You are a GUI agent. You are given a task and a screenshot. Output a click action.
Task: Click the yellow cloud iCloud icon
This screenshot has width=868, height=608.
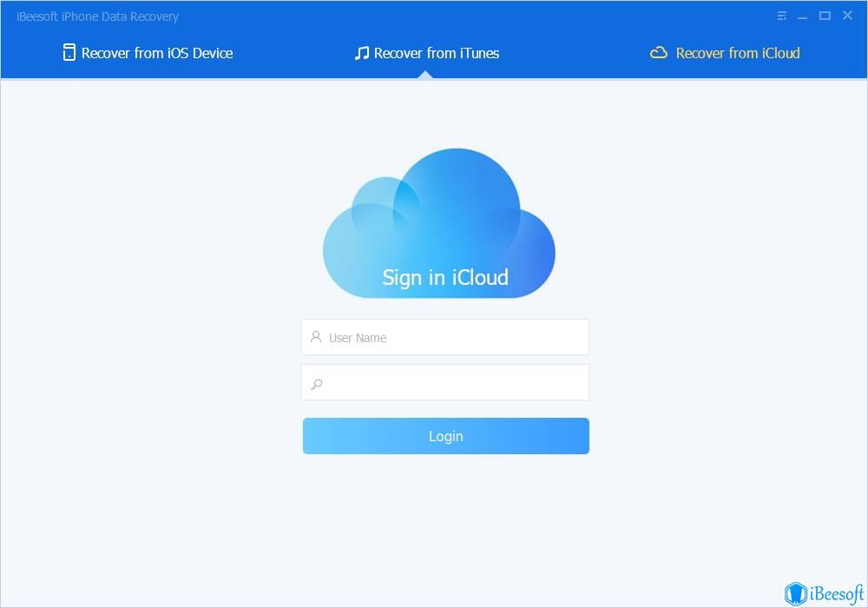(658, 53)
